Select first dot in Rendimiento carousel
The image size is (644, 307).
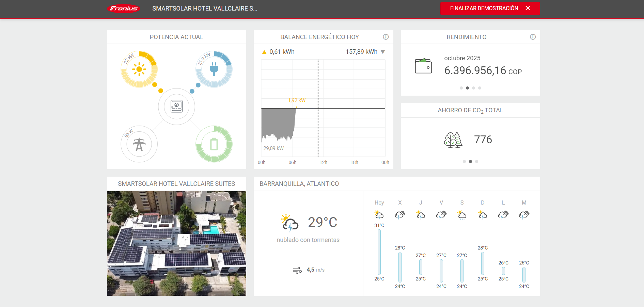point(461,88)
